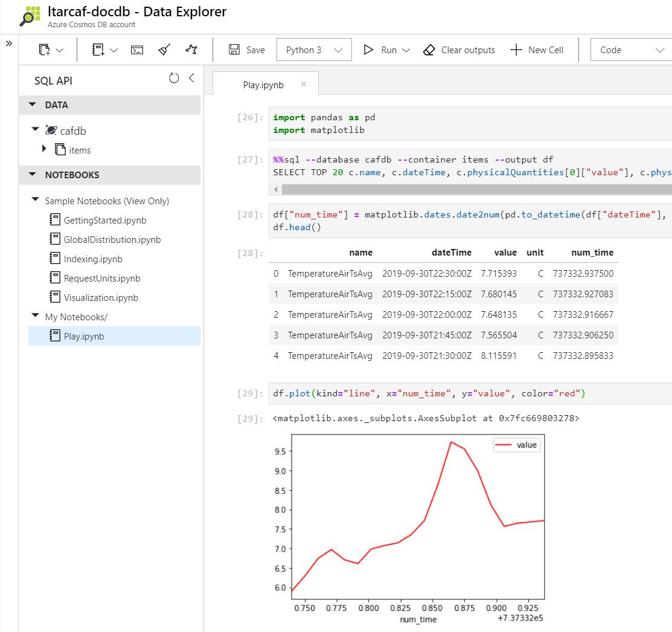This screenshot has width=672, height=632.
Task: Open the Run options dropdown arrow
Action: [x=406, y=50]
